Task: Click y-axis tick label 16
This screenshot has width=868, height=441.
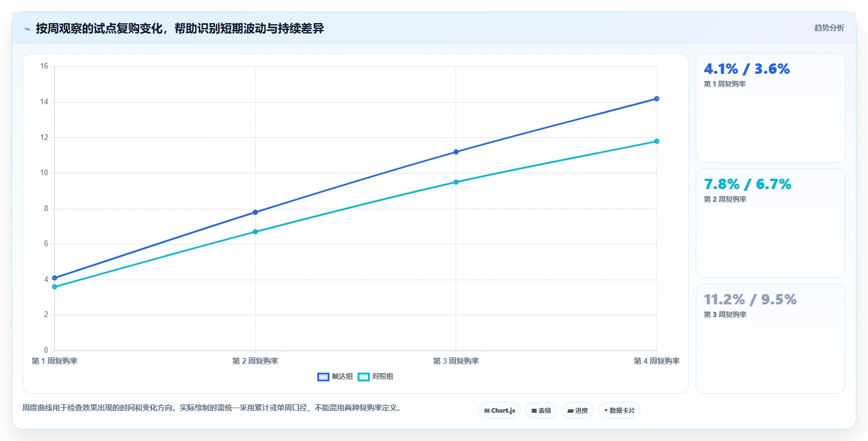Action: 44,66
